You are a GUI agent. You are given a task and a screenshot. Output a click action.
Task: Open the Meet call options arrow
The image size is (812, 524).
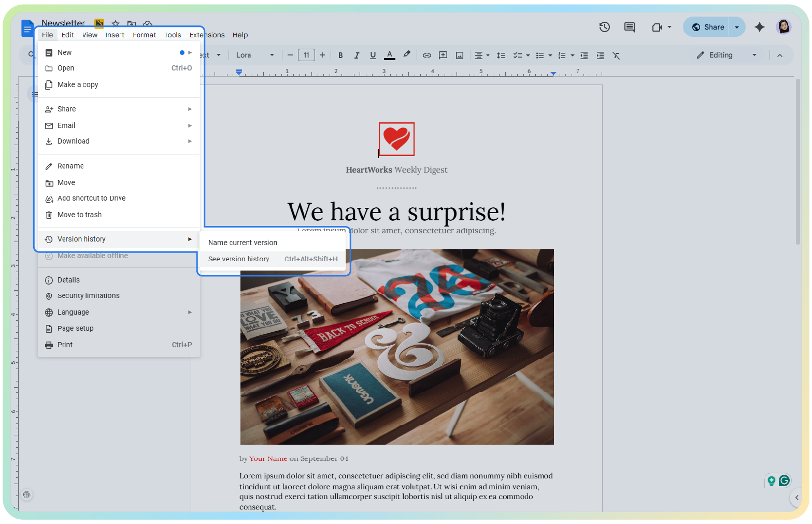pos(669,27)
